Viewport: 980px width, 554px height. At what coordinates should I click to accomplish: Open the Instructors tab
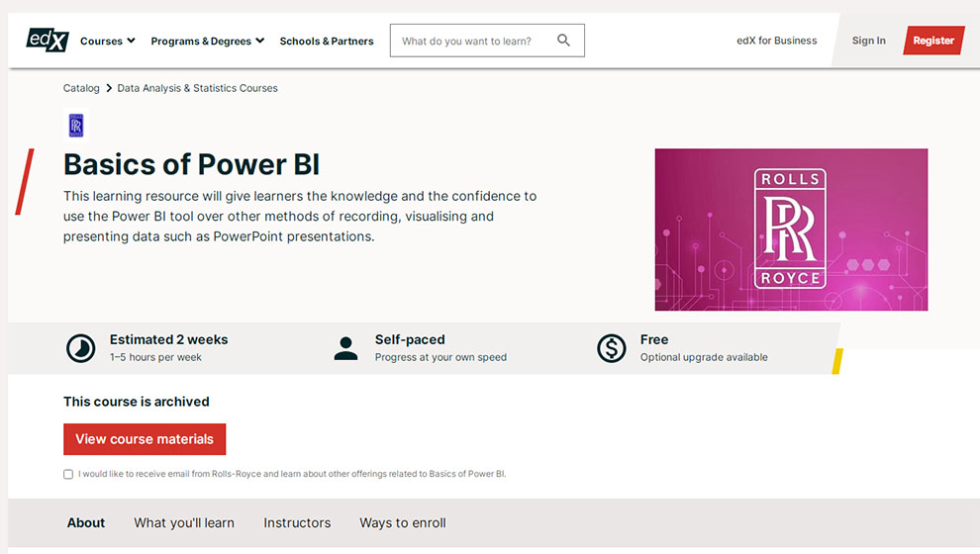[297, 522]
